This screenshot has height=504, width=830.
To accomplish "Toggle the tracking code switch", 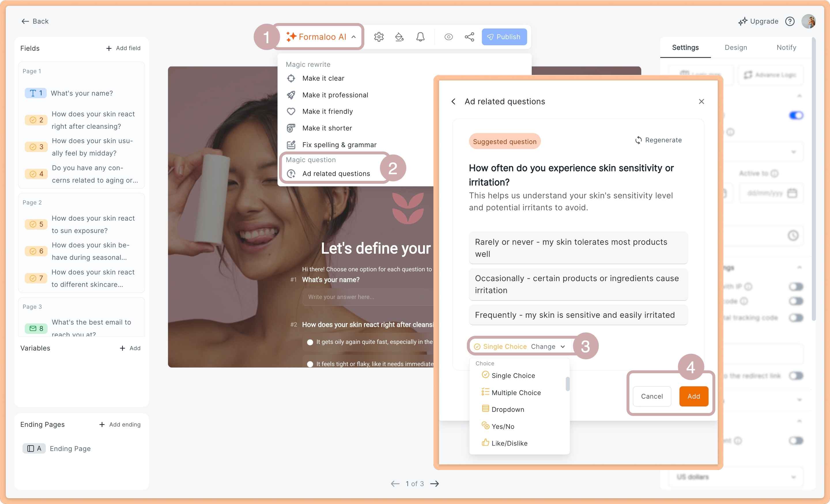I will coord(796,318).
